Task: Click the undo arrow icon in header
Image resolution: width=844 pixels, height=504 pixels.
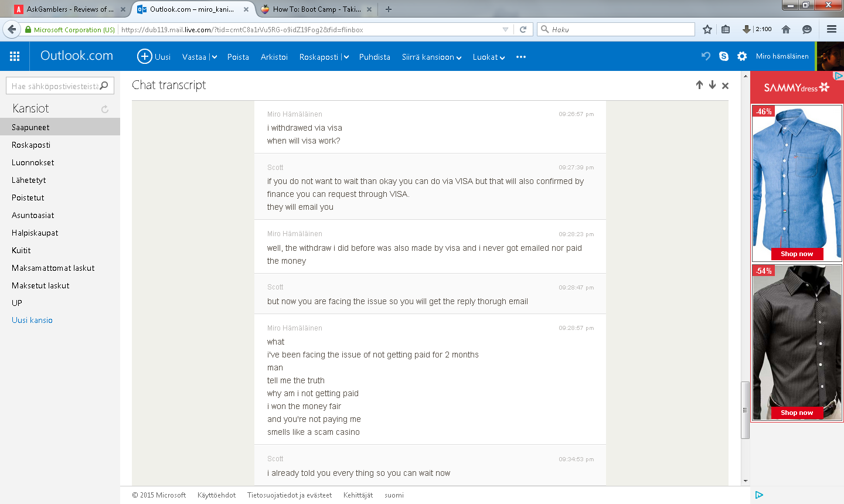Action: (x=706, y=56)
